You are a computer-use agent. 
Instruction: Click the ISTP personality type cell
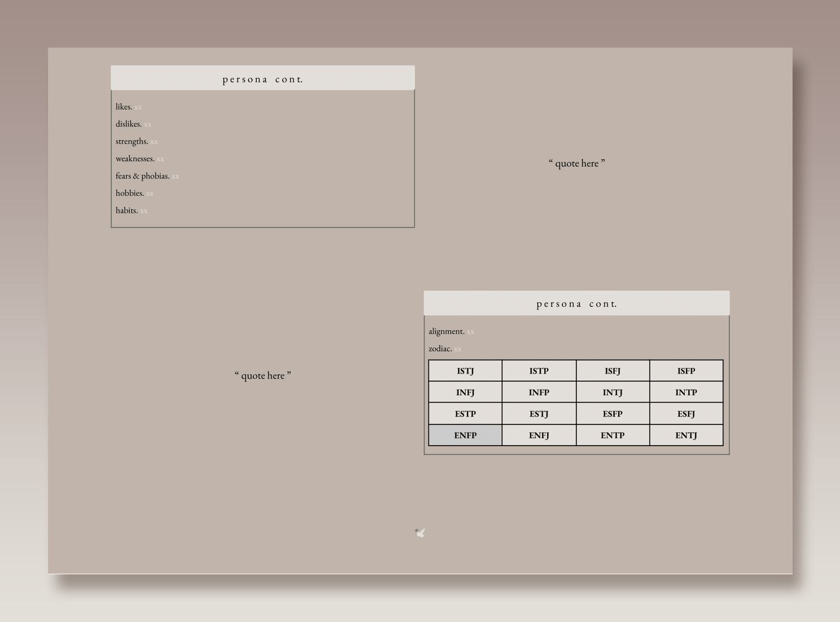tap(539, 371)
